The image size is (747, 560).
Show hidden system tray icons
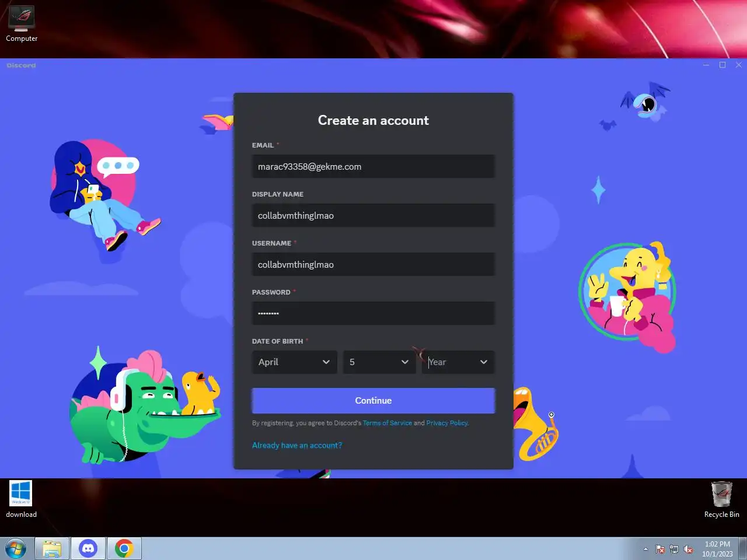tap(645, 549)
